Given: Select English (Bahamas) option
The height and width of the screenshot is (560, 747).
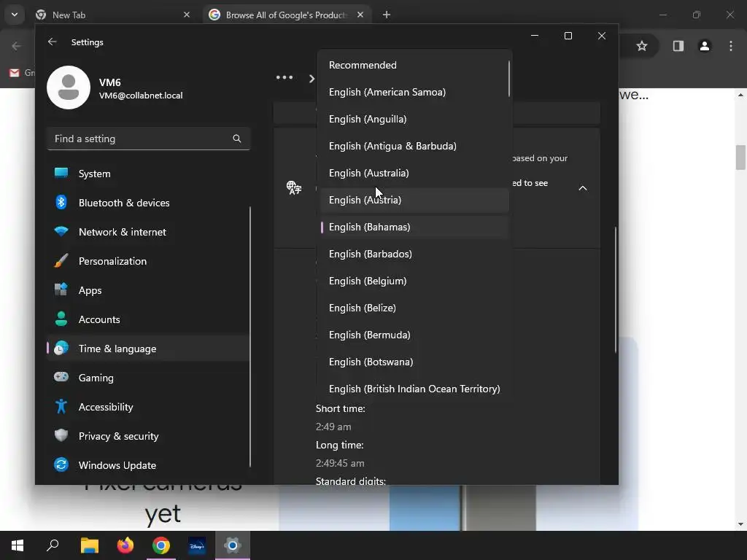Looking at the screenshot, I should pos(413,227).
